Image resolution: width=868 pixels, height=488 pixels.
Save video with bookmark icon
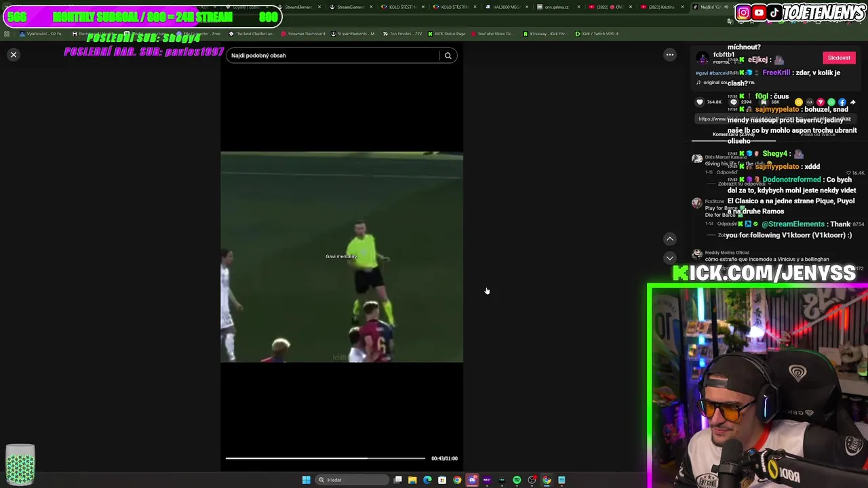click(764, 102)
